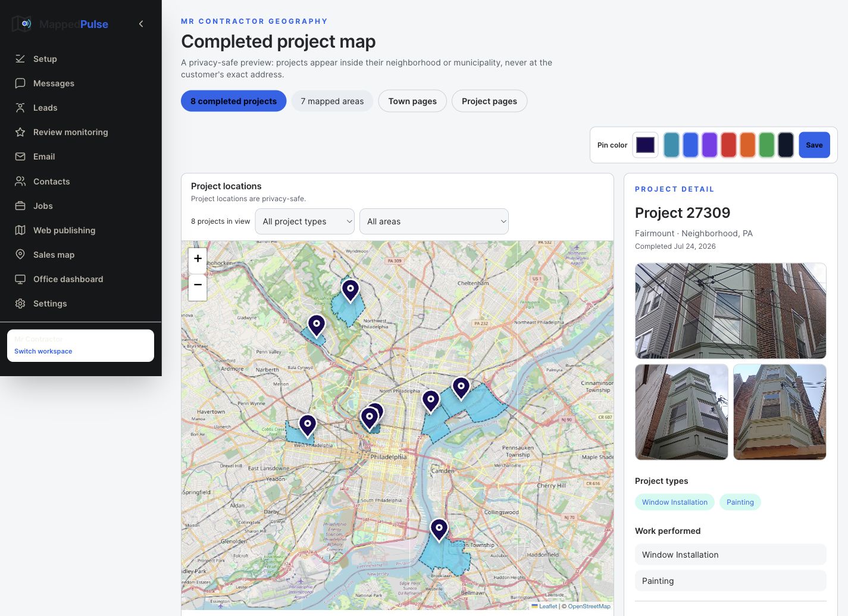
Task: Select the red pin color swatch
Action: [728, 145]
